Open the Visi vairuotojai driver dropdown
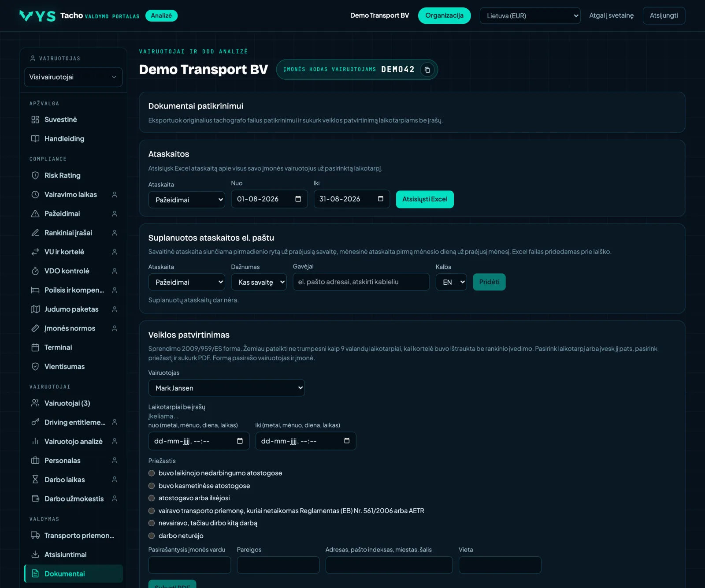The image size is (705, 588). (73, 77)
